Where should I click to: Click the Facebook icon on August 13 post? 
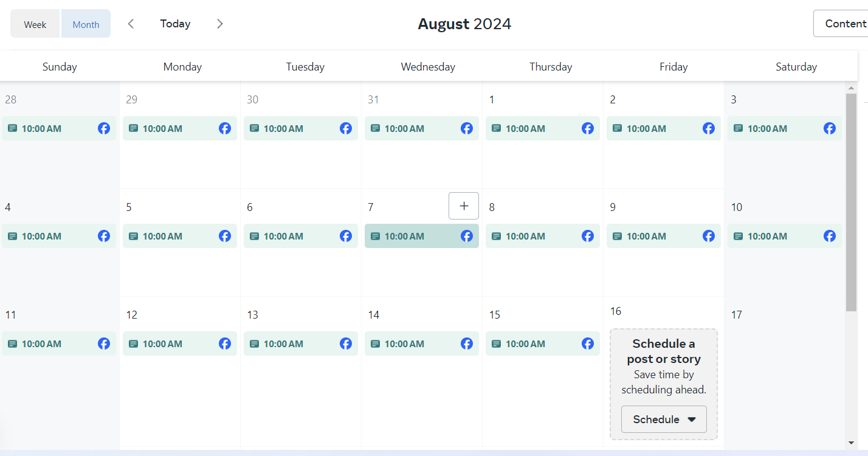click(x=346, y=344)
